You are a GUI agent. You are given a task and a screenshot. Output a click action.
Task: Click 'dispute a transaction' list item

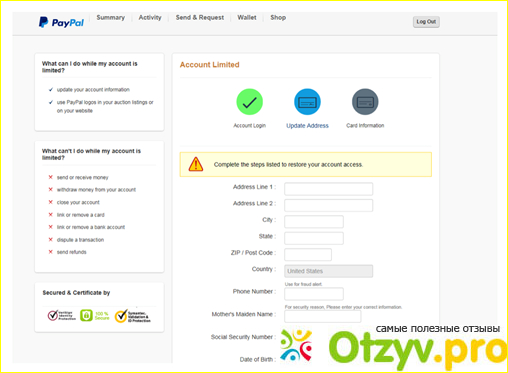pyautogui.click(x=80, y=240)
